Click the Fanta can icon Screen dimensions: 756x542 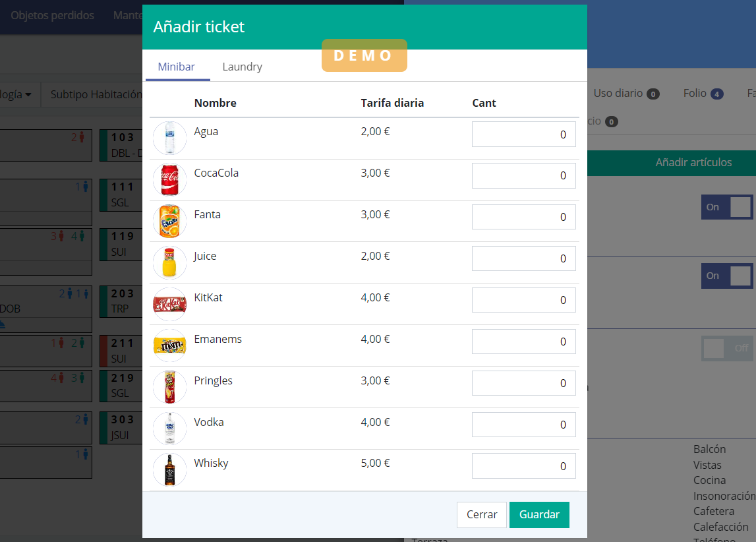tap(170, 222)
